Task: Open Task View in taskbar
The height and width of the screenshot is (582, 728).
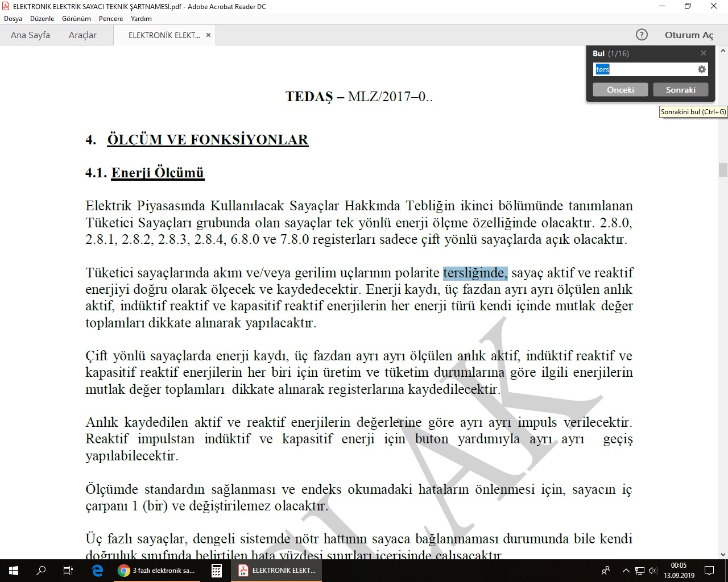Action: point(68,571)
